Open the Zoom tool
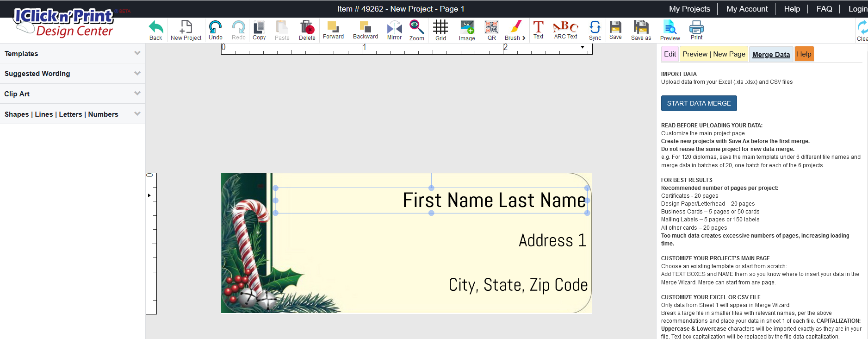Screen dimensions: 868x339 click(416, 31)
